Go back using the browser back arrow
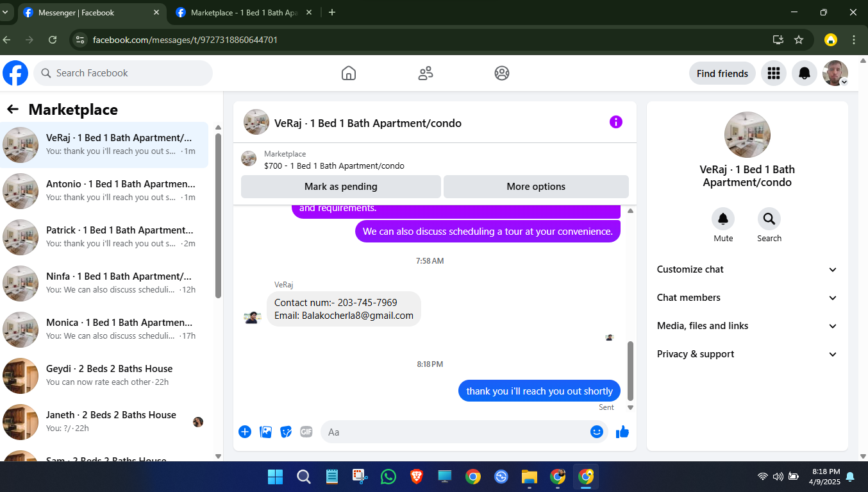This screenshot has width=868, height=492. (6, 40)
